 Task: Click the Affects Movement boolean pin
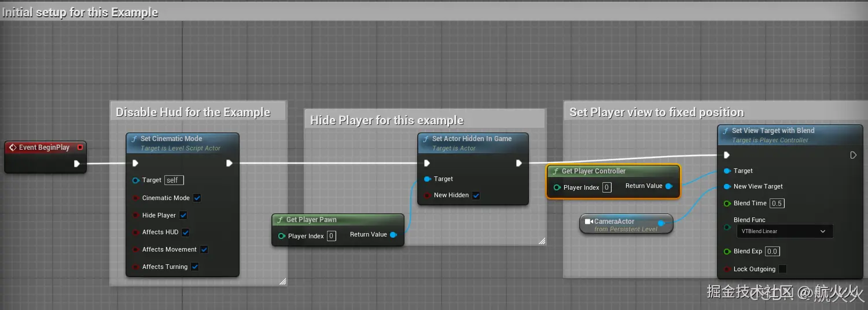[x=135, y=250]
